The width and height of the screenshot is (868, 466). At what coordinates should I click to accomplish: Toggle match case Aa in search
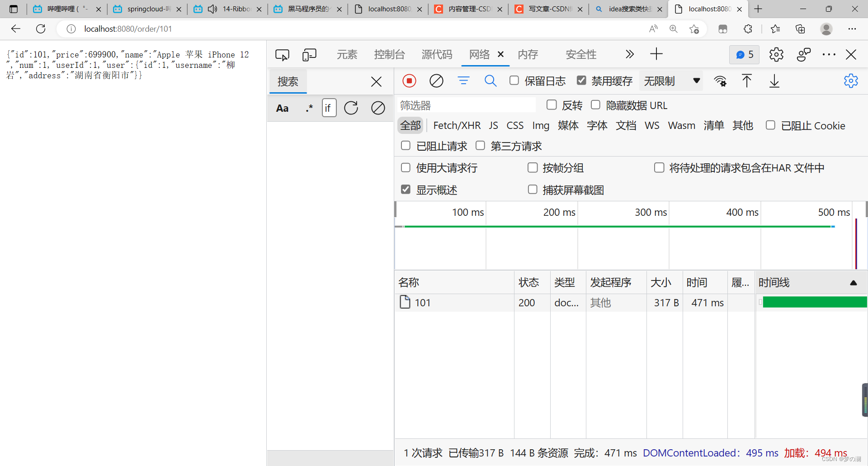[283, 108]
